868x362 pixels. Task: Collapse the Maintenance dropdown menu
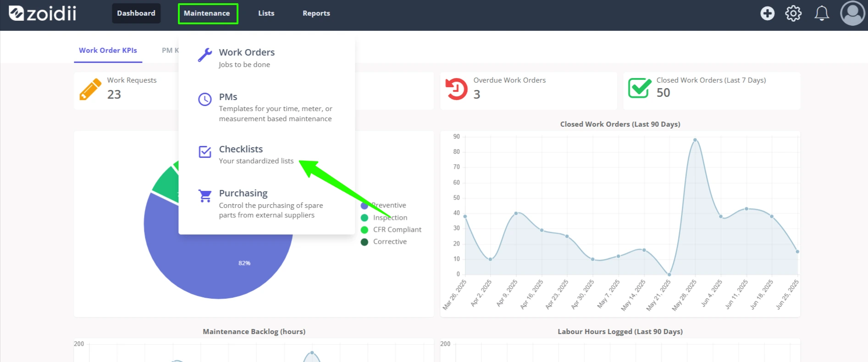point(208,13)
